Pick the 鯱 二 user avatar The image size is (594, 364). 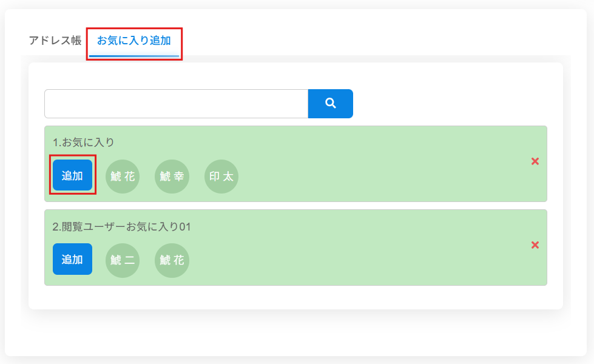[123, 260]
